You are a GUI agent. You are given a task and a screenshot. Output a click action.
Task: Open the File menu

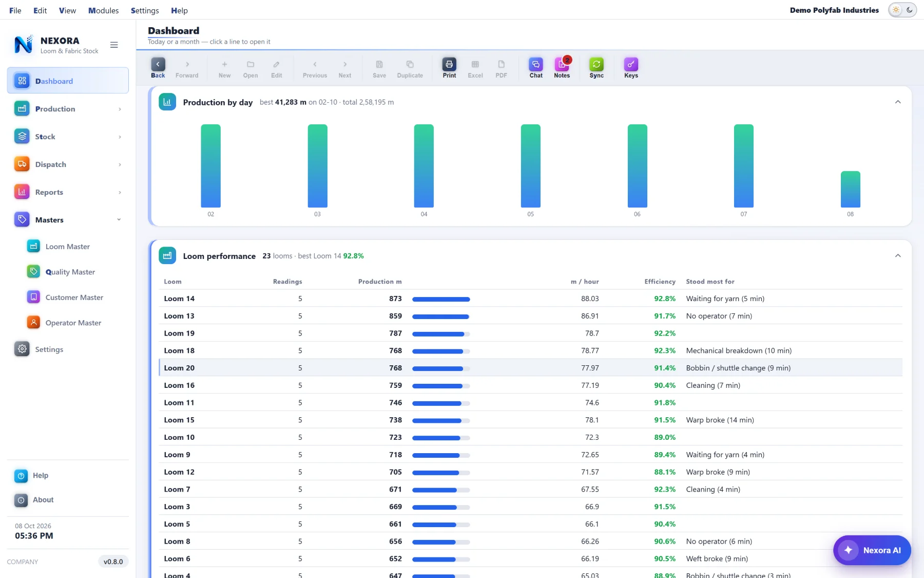tap(15, 10)
